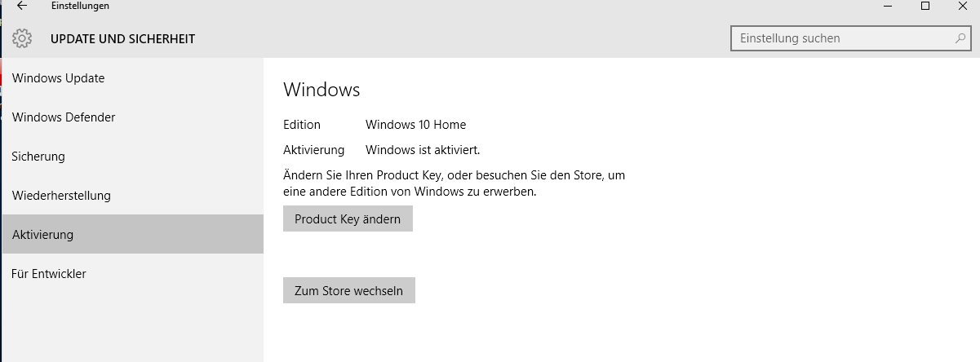Screen dimensions: 980x362
Task: Focus the 'Einstellung suchen' search field
Action: coord(851,38)
